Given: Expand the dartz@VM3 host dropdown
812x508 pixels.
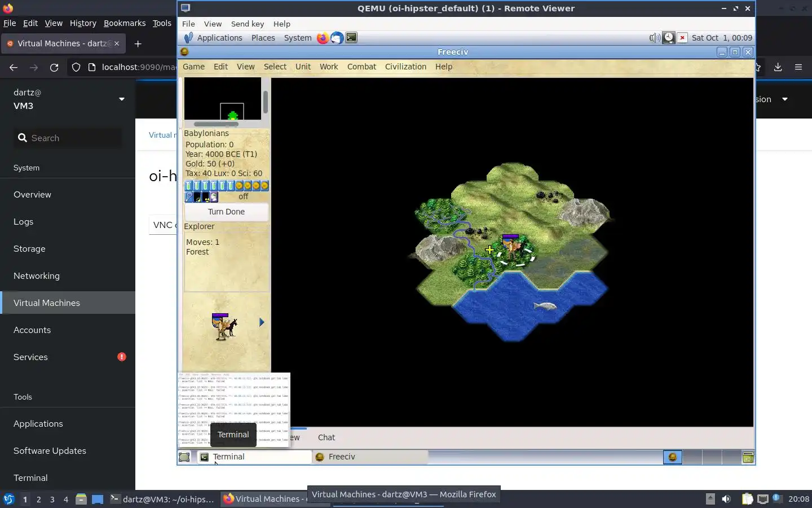Looking at the screenshot, I should [x=121, y=99].
